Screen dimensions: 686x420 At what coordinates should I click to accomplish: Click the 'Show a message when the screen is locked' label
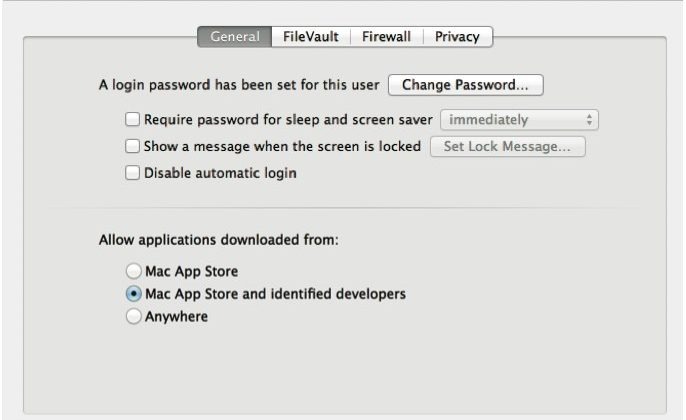(x=283, y=146)
